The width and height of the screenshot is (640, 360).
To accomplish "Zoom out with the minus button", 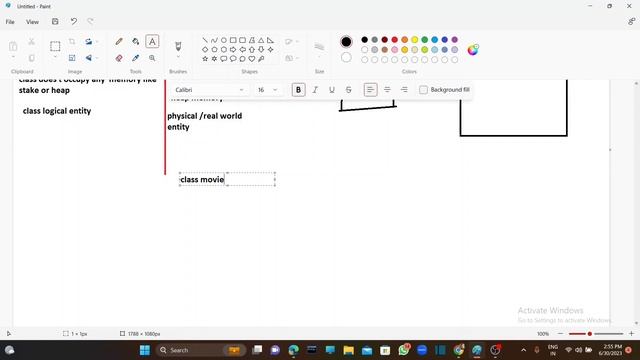I will (x=560, y=333).
